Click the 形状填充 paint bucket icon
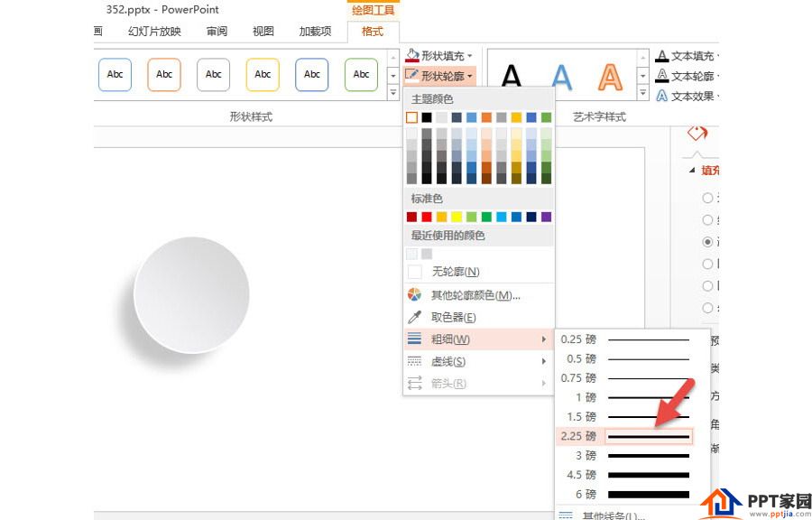This screenshot has height=520, width=812. tap(412, 55)
